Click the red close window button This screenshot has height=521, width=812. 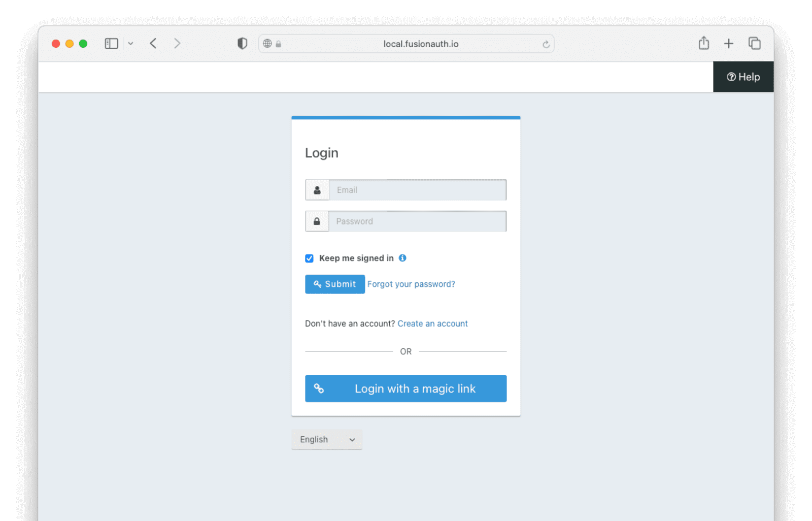pyautogui.click(x=56, y=44)
